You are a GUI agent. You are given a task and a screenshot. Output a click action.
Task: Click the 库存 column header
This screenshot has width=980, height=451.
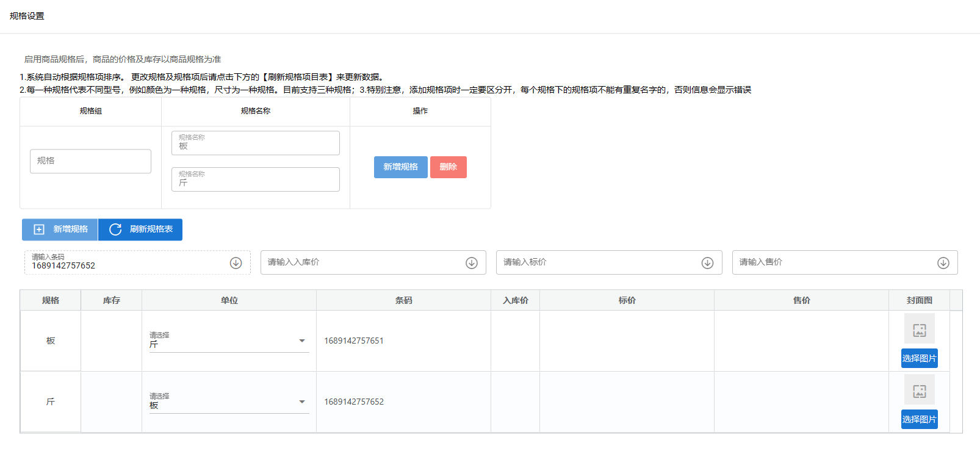click(112, 300)
